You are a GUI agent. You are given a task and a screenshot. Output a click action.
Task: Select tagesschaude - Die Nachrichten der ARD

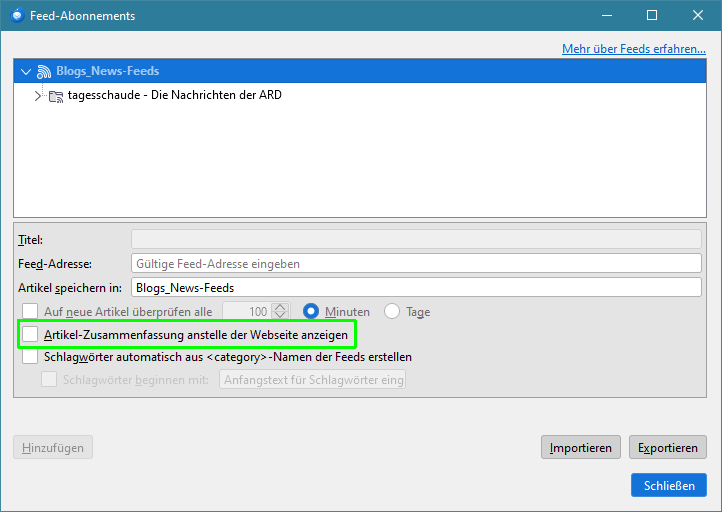pyautogui.click(x=175, y=95)
